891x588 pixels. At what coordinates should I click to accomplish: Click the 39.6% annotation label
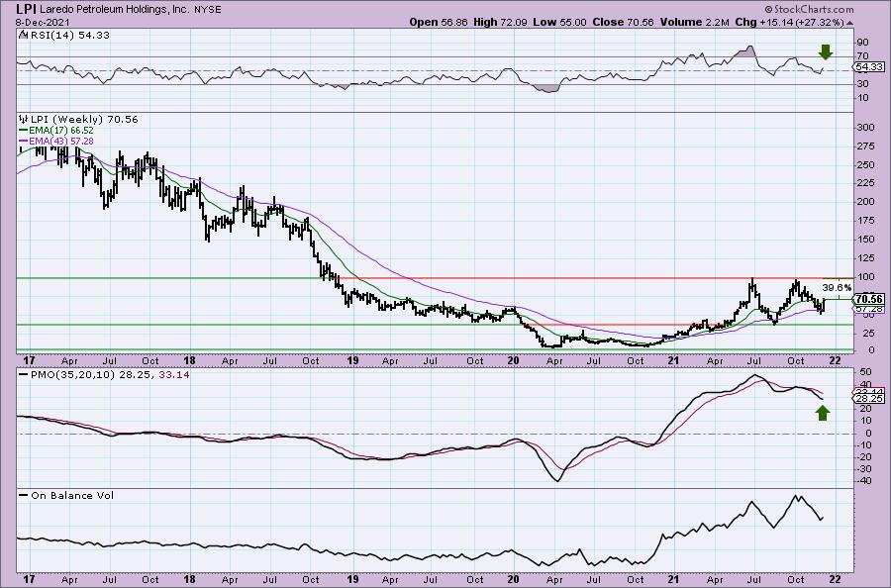837,287
